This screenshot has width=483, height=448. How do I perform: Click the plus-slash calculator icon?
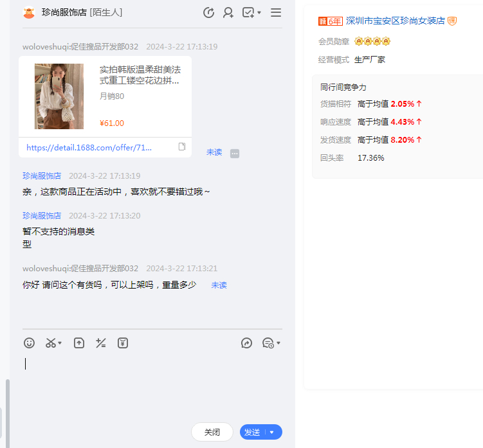point(100,343)
